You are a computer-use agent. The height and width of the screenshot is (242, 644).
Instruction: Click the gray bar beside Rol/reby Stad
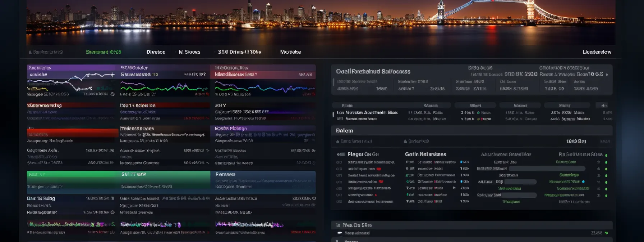coord(519,195)
